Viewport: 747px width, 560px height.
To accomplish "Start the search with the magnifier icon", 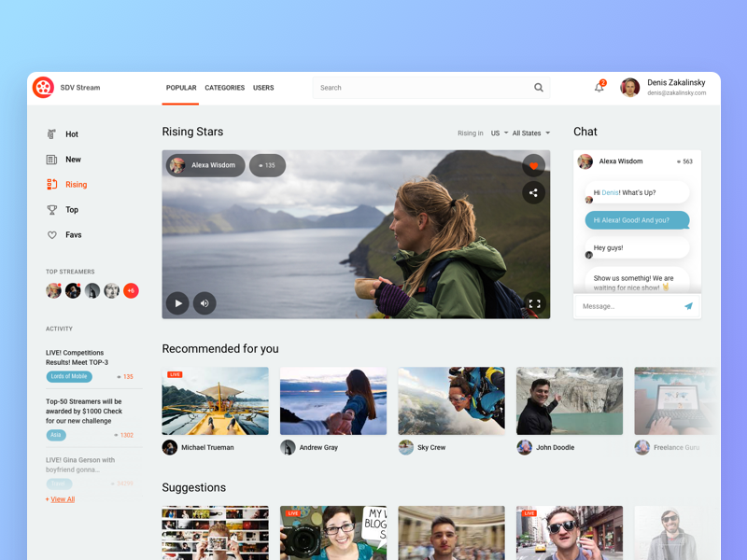I will coord(539,87).
